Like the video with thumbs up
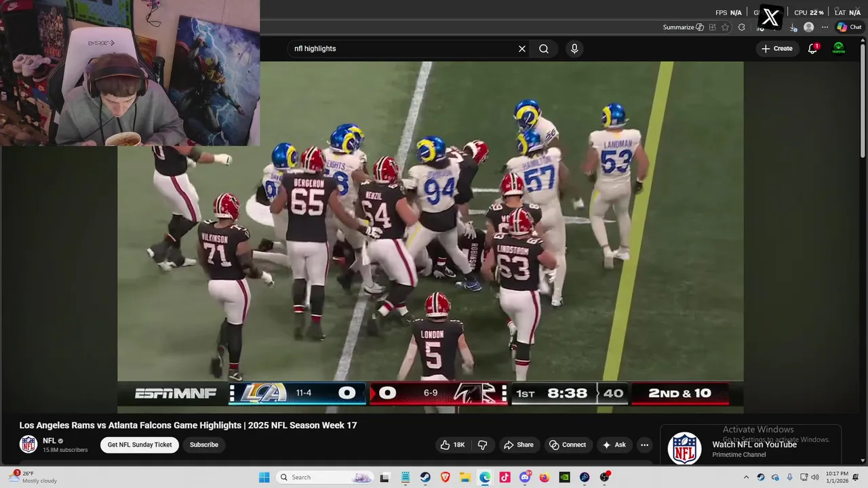Image resolution: width=868 pixels, height=488 pixels. pyautogui.click(x=452, y=445)
